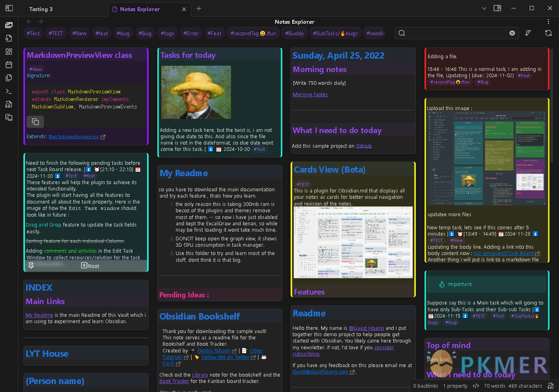Filter by the capitalized #Bug tag chip
This screenshot has width=559, height=392.
pyautogui.click(x=145, y=33)
